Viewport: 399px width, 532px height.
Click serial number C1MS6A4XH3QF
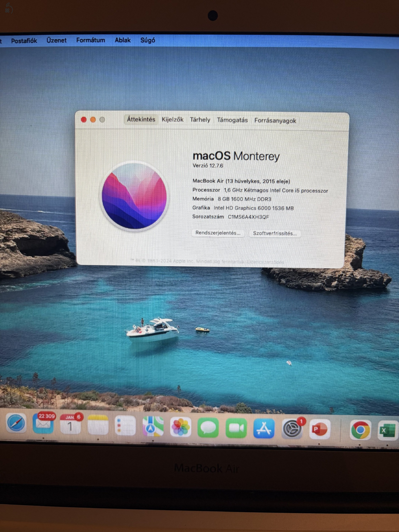[x=248, y=217]
